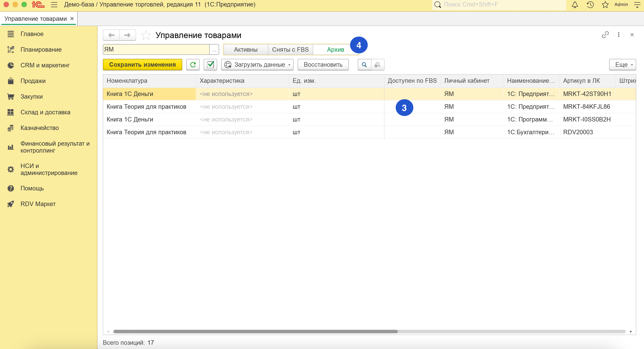Click the magnifier find icon in toolbar

pyautogui.click(x=364, y=65)
